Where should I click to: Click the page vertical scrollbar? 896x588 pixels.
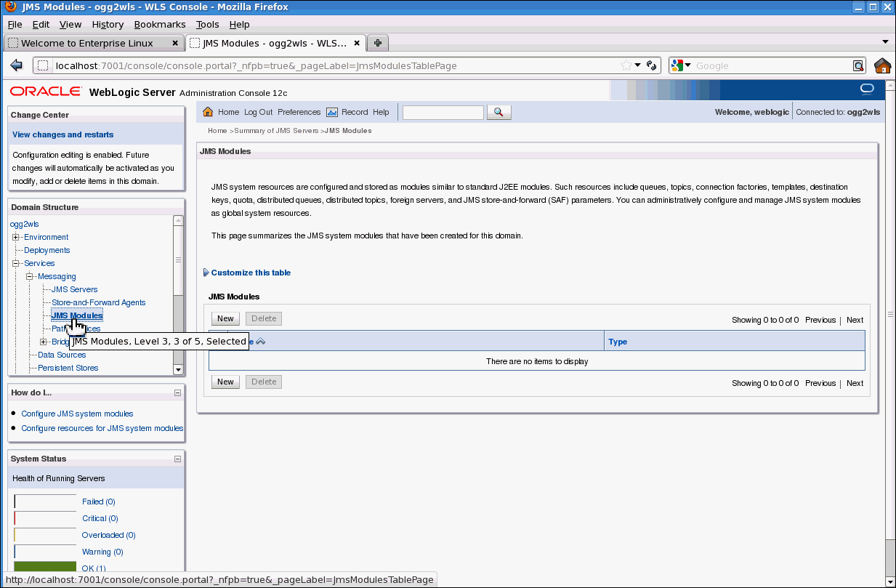[890, 315]
